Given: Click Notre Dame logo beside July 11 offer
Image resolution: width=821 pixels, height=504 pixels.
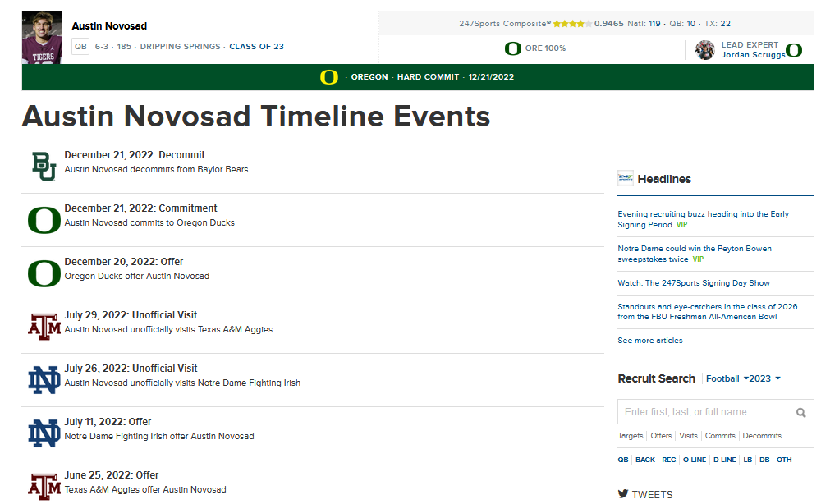Looking at the screenshot, I should (x=44, y=433).
